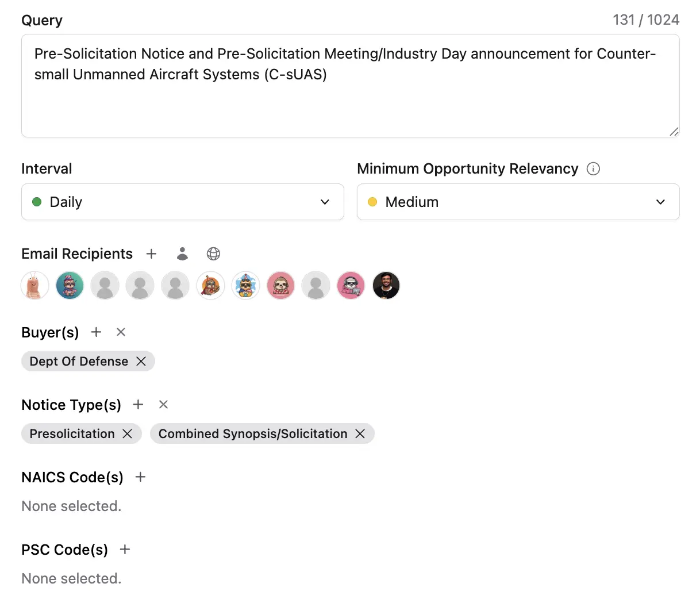Click the person icon beside Email Recipients
This screenshot has width=700, height=599.
(182, 254)
